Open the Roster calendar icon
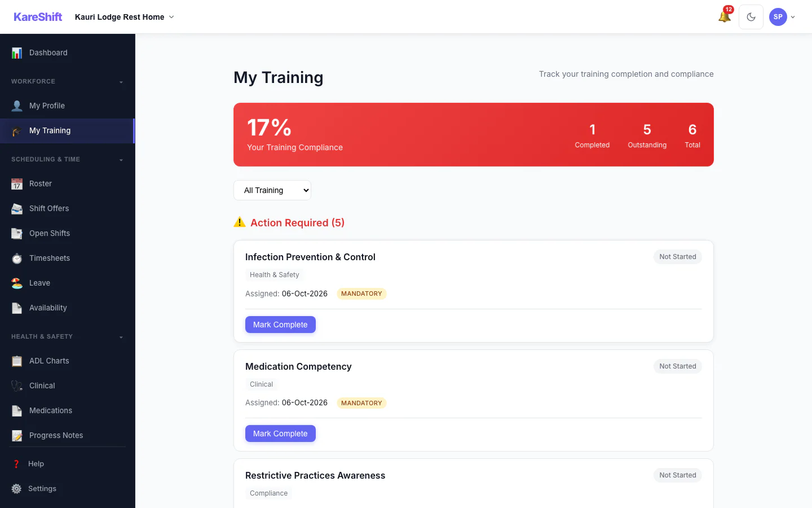Image resolution: width=812 pixels, height=508 pixels. 17,184
